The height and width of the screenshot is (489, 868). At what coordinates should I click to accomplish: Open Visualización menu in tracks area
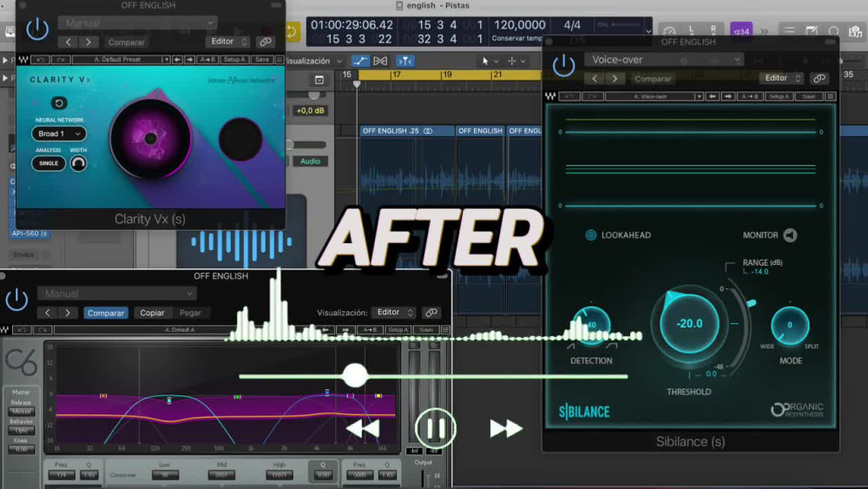point(312,61)
